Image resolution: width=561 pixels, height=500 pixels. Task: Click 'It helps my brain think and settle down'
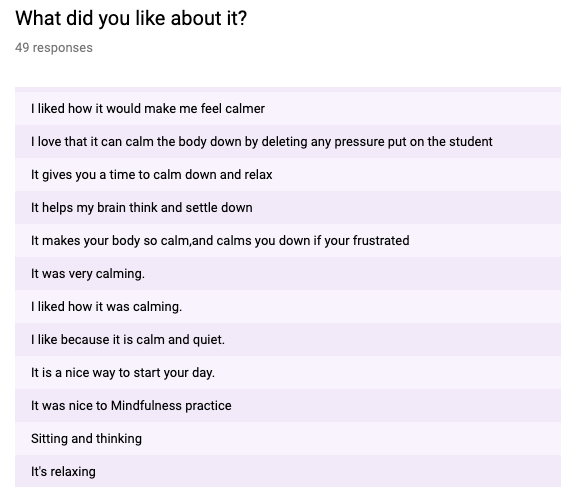(288, 207)
